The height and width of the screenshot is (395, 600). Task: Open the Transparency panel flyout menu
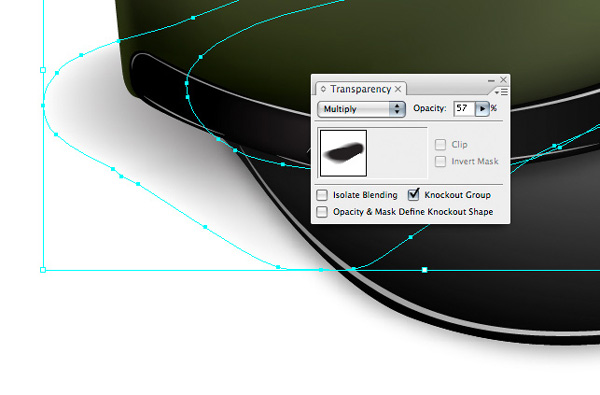tap(501, 92)
